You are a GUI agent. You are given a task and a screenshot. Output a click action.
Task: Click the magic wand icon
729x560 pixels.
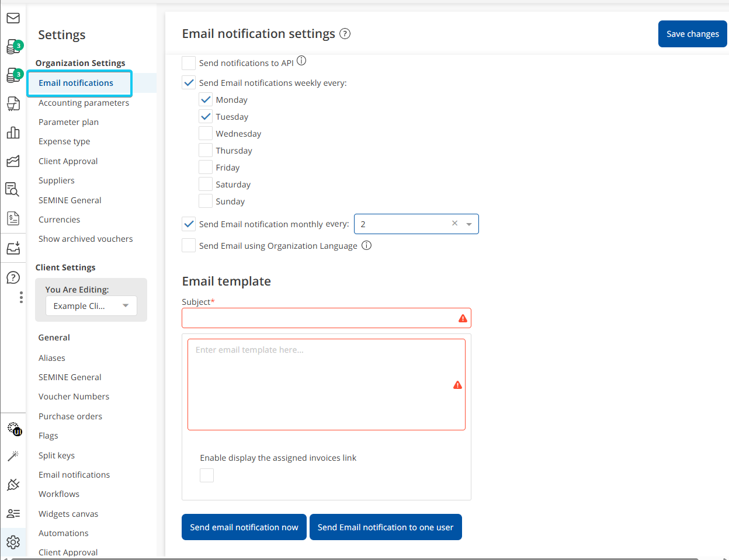click(13, 455)
